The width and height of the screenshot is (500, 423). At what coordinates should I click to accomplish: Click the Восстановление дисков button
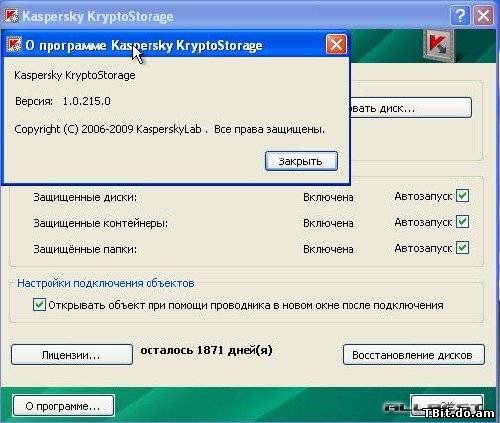(413, 355)
